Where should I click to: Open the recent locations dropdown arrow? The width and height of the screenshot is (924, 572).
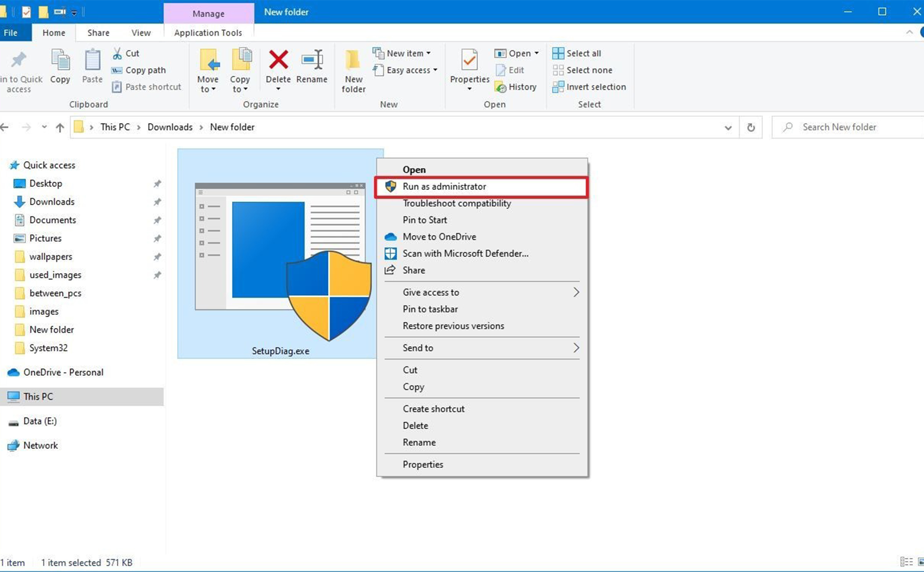tap(44, 127)
